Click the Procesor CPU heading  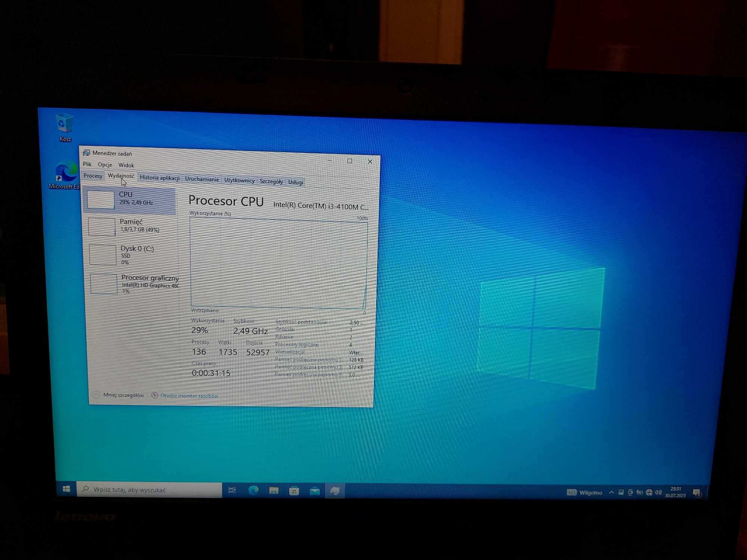tap(226, 201)
